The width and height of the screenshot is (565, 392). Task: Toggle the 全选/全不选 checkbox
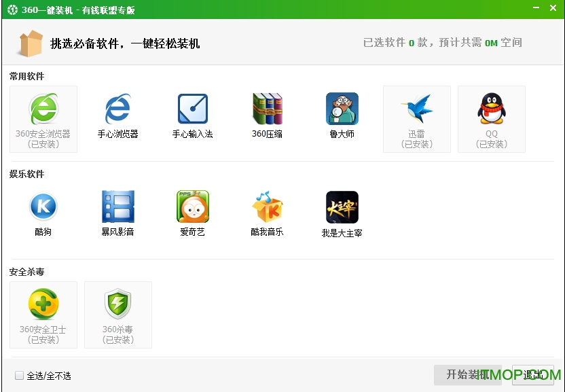click(19, 376)
